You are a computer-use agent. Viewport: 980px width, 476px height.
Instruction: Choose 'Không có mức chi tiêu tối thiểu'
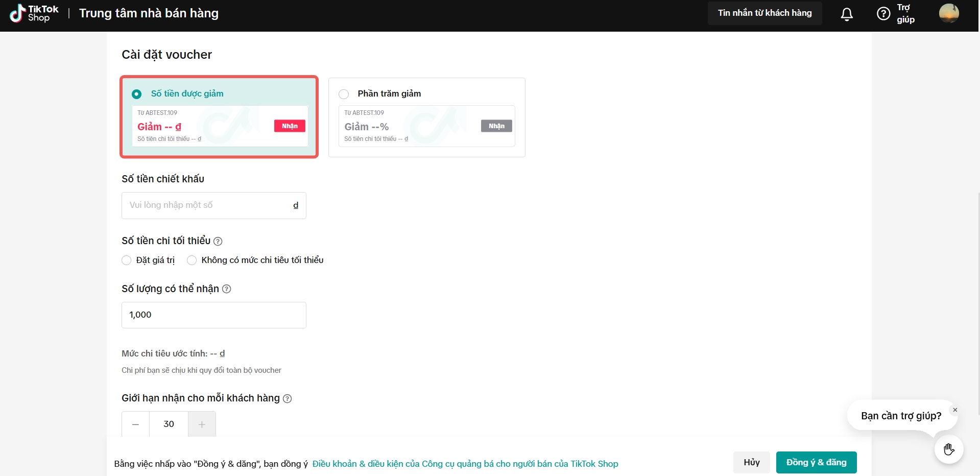[x=192, y=260]
